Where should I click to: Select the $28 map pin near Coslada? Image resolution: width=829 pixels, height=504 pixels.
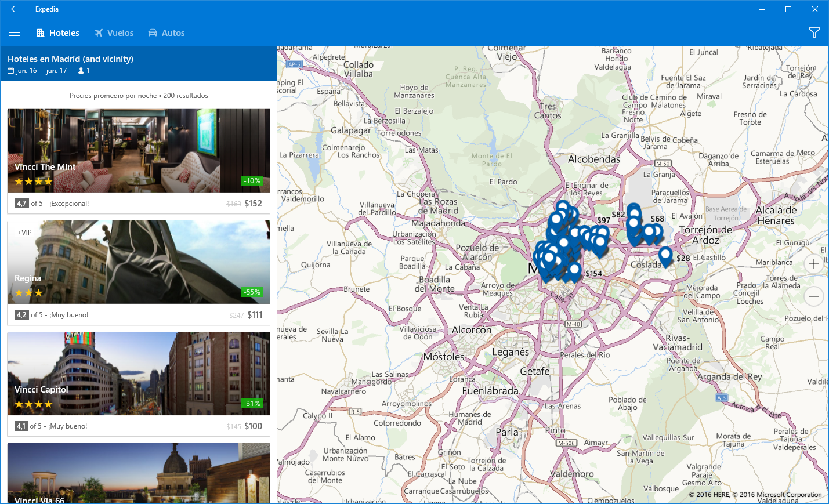tap(665, 255)
